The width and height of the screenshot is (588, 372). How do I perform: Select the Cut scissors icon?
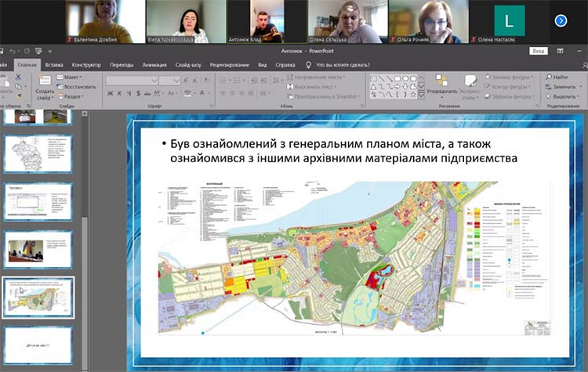[18, 78]
